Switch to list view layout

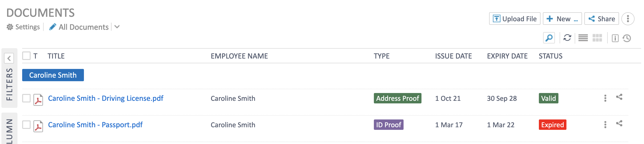click(583, 38)
